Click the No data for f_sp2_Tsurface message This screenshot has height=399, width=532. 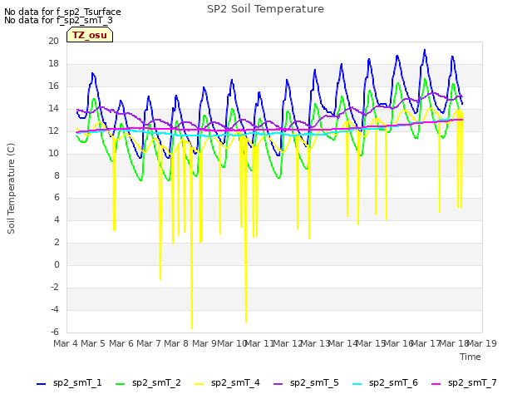click(62, 12)
